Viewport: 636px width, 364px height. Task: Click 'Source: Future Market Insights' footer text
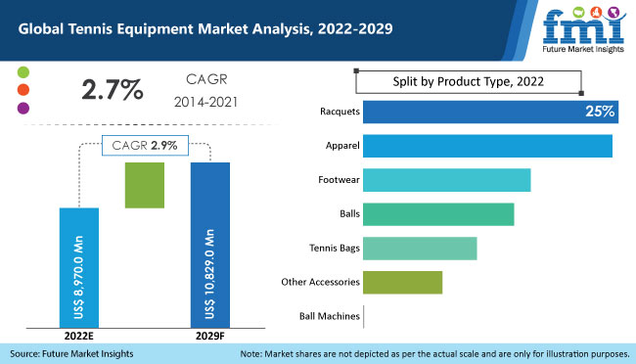pos(71,354)
